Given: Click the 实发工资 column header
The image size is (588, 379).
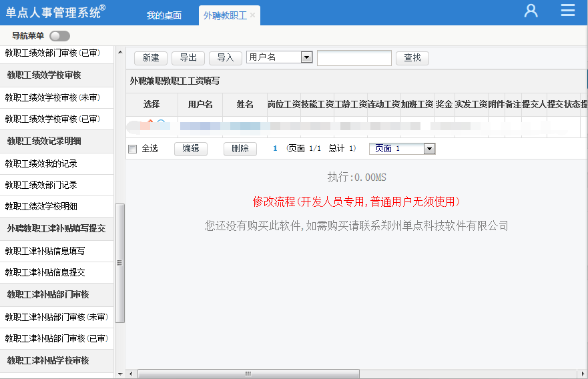Looking at the screenshot, I should click(471, 105).
